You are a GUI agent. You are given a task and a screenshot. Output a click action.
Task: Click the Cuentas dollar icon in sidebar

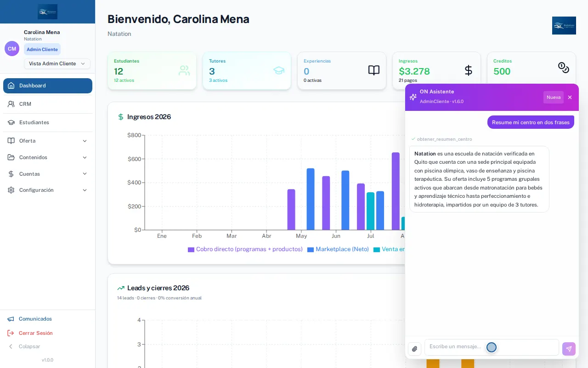[x=11, y=174]
